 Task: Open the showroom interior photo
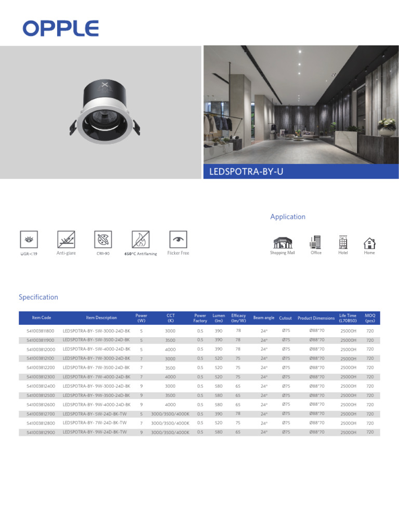tap(301, 105)
